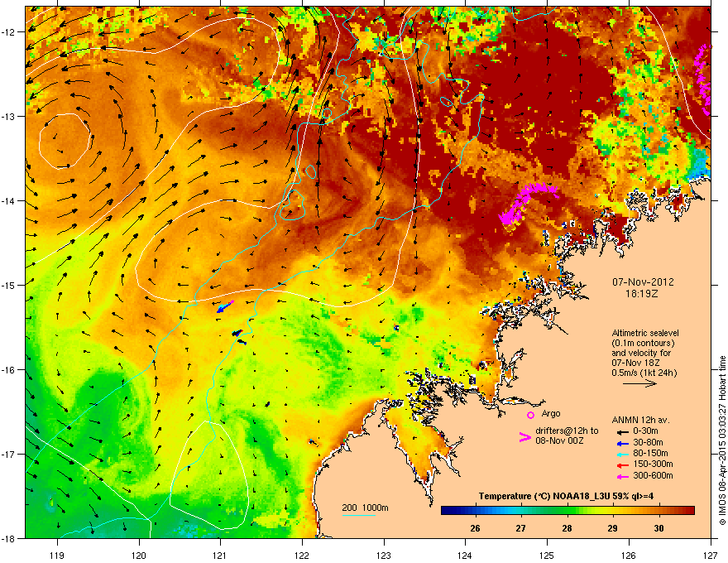This screenshot has height=563, width=728.
Task: Click the '0-30m' depth label
Action: (645, 431)
